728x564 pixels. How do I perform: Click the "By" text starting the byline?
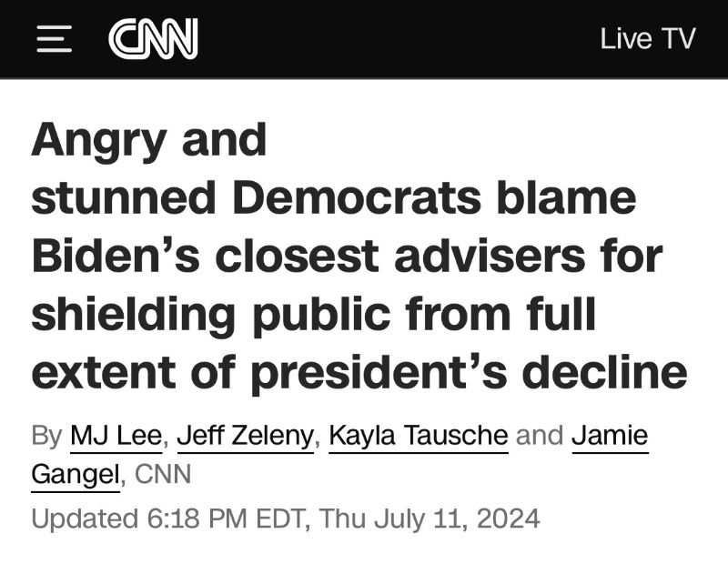pyautogui.click(x=46, y=435)
